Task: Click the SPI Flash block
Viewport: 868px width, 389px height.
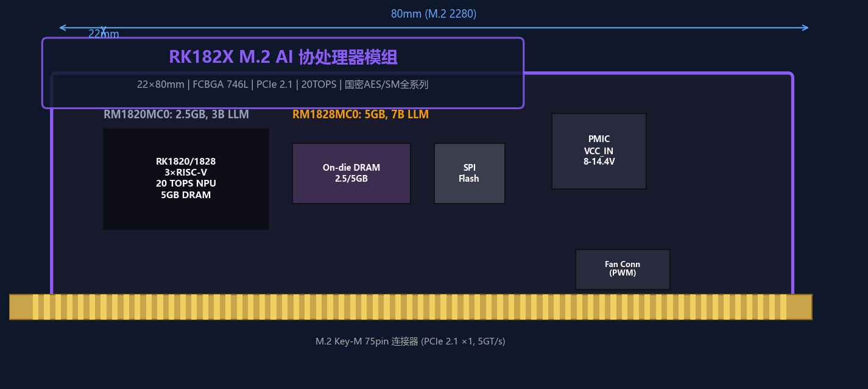Action: 469,173
